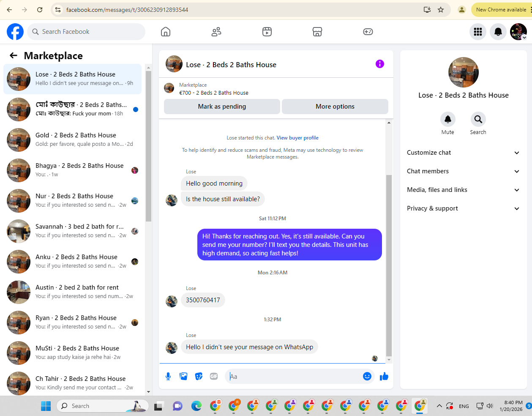
Task: Click the large listing thumbnail in info panel
Action: point(464,72)
